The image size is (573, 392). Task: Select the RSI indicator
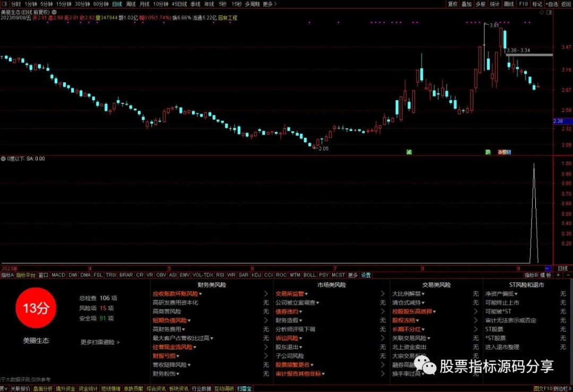220,275
